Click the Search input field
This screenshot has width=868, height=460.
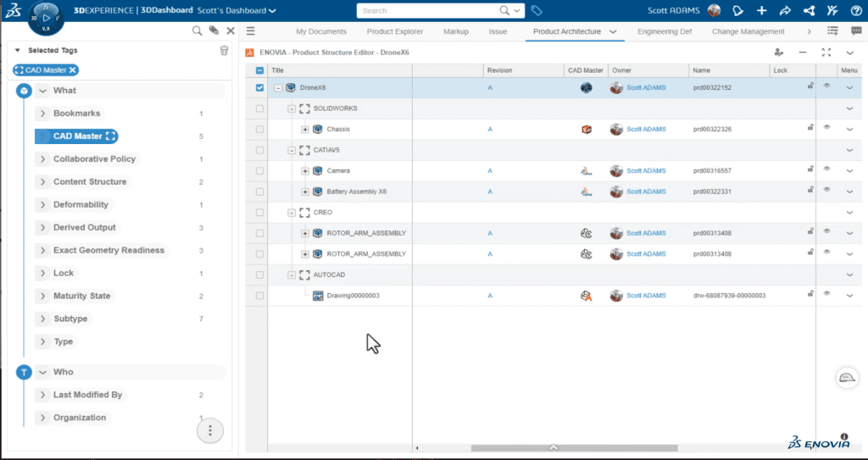429,10
